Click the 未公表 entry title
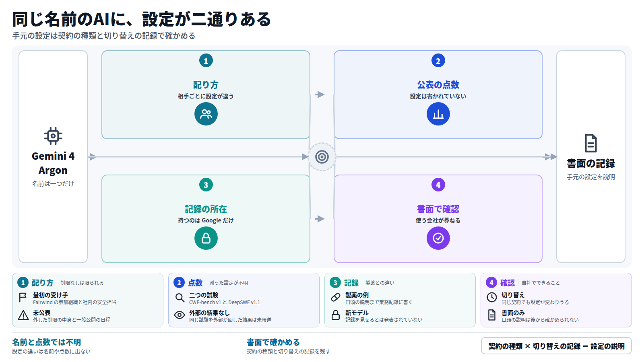 [x=42, y=313]
